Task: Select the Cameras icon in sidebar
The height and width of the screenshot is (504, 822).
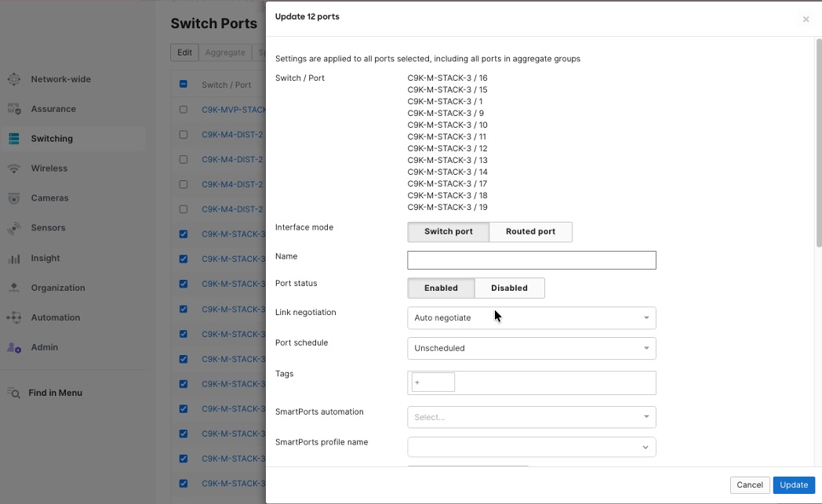Action: 13,198
